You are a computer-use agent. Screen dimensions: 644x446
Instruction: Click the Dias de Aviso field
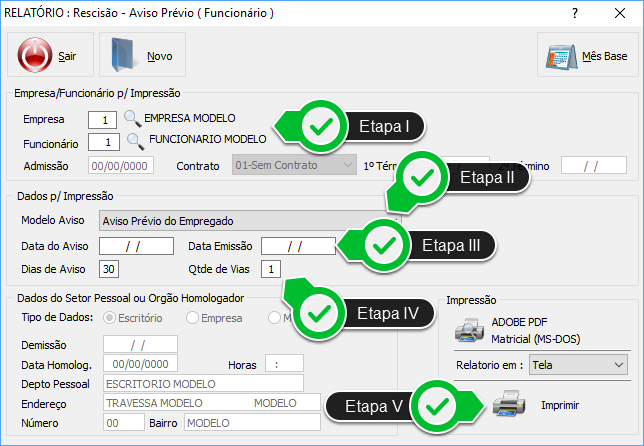pos(110,269)
